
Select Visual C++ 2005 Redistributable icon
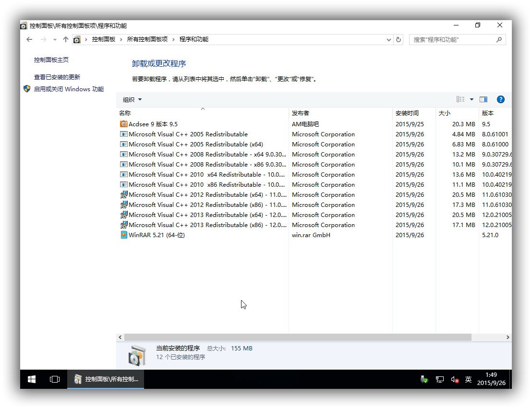click(124, 134)
